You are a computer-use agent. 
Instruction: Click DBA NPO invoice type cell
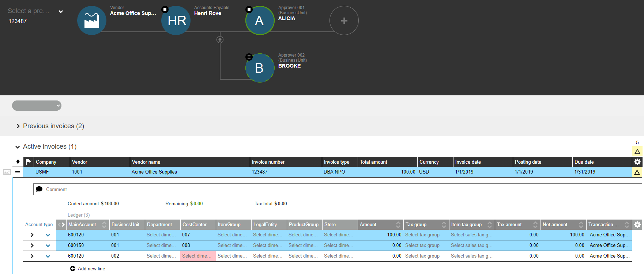click(340, 172)
